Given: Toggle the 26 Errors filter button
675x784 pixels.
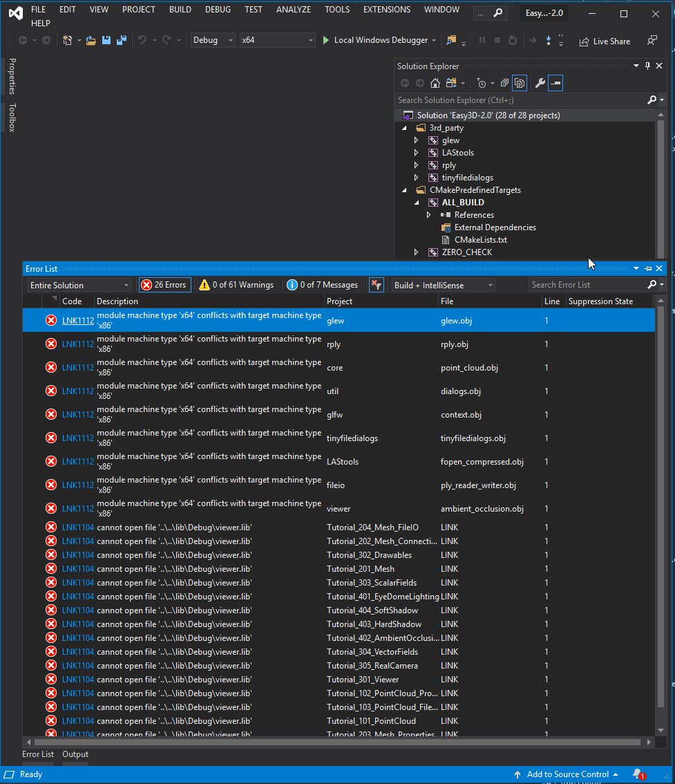Looking at the screenshot, I should tap(164, 285).
